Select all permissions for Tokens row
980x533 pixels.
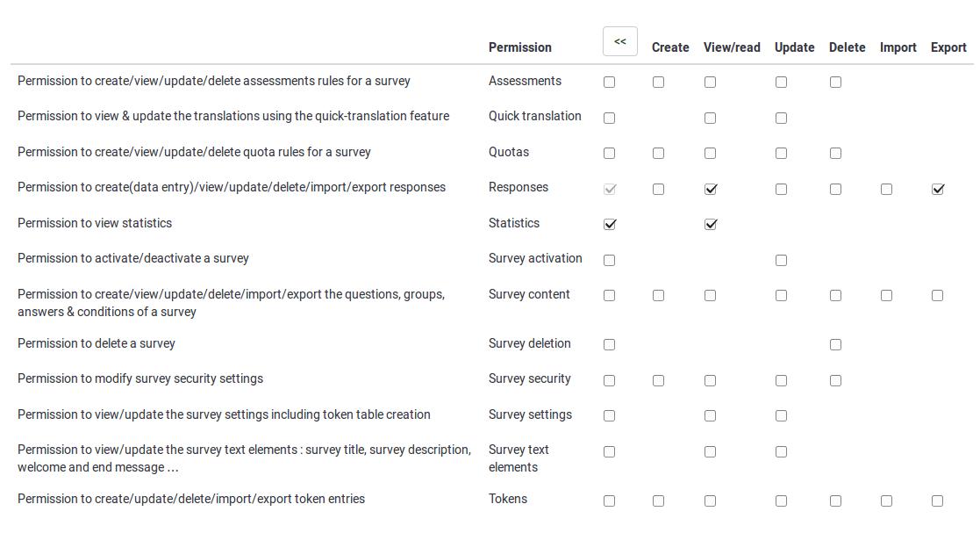tap(609, 501)
